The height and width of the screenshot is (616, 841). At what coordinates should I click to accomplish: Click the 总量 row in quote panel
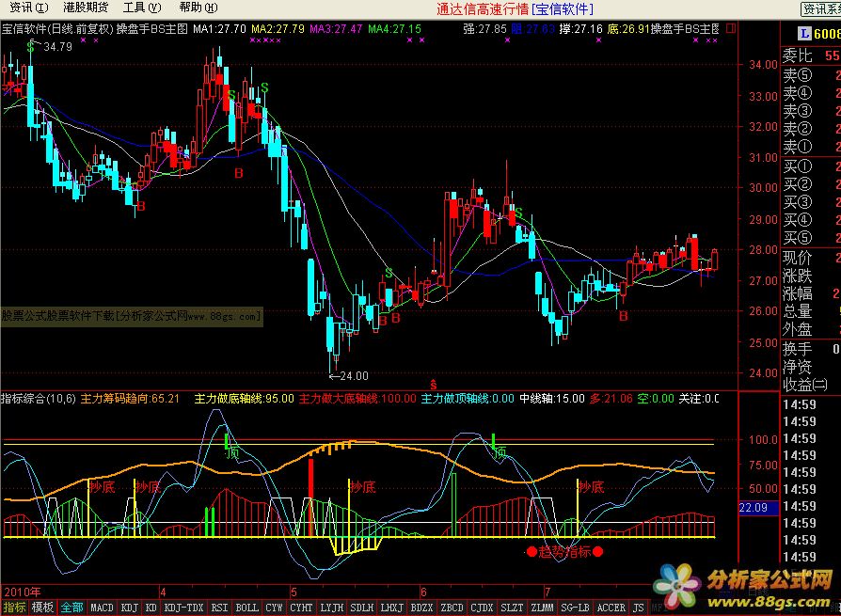pyautogui.click(x=811, y=311)
